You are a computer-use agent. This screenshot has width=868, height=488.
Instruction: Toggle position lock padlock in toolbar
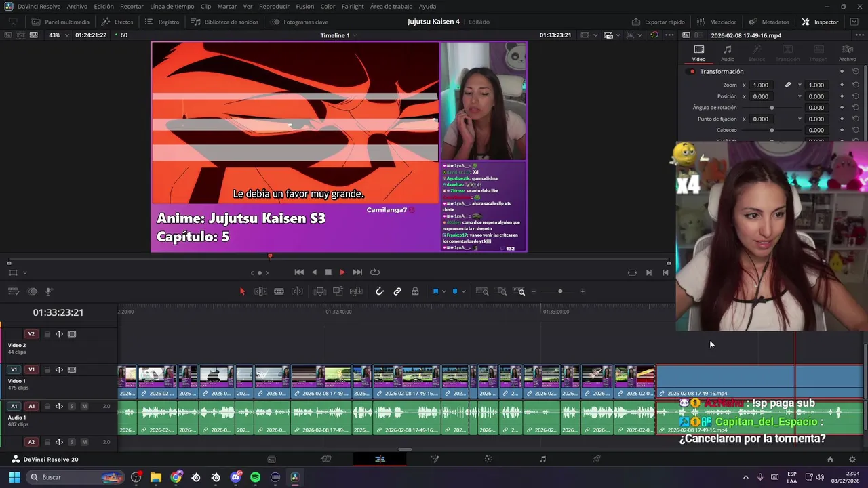(415, 291)
